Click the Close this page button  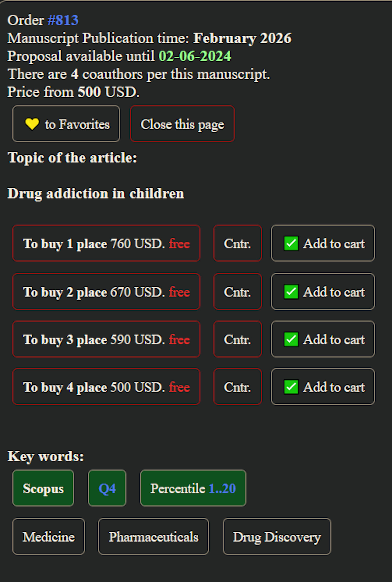click(182, 124)
